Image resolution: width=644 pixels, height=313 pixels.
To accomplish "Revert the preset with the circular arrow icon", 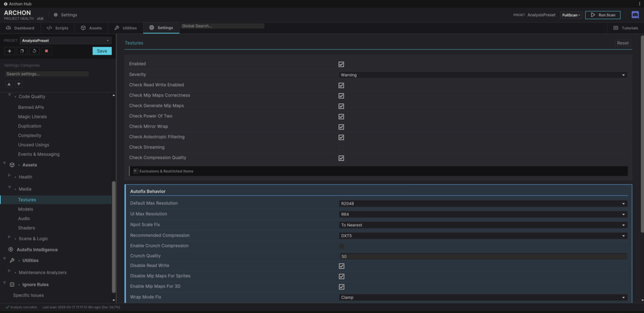I will [34, 51].
